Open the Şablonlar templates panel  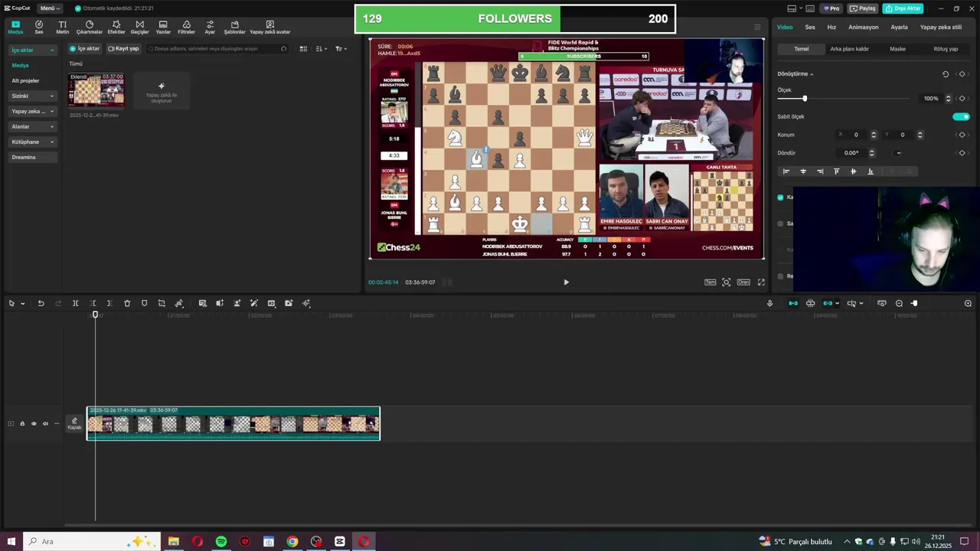(234, 28)
